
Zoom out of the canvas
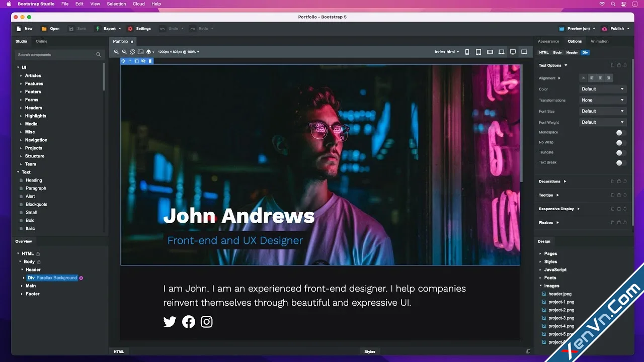click(x=124, y=52)
